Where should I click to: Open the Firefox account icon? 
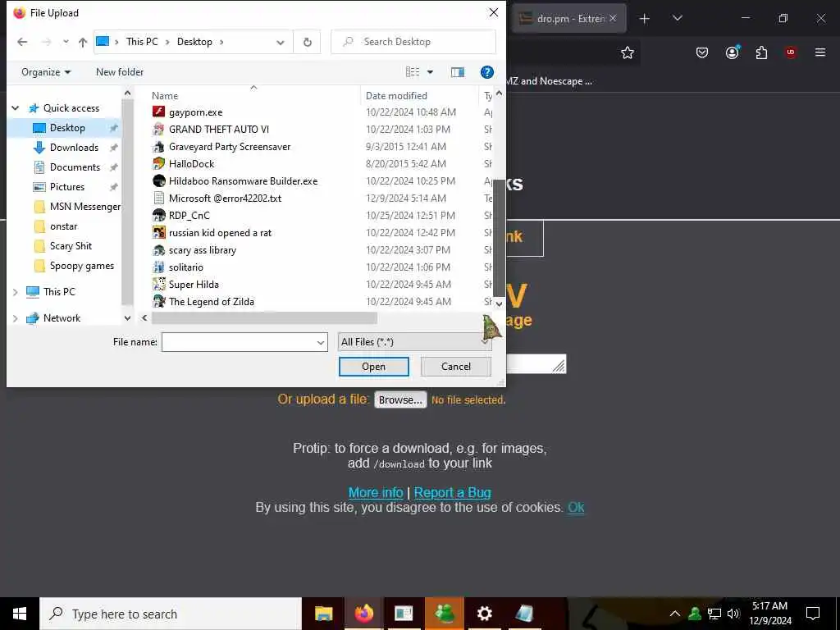click(x=733, y=52)
